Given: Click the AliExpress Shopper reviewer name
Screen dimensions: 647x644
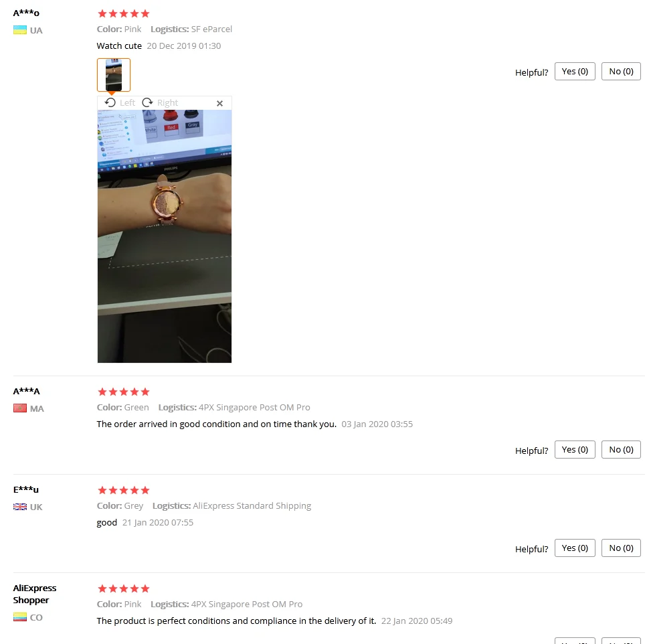Looking at the screenshot, I should [x=35, y=594].
